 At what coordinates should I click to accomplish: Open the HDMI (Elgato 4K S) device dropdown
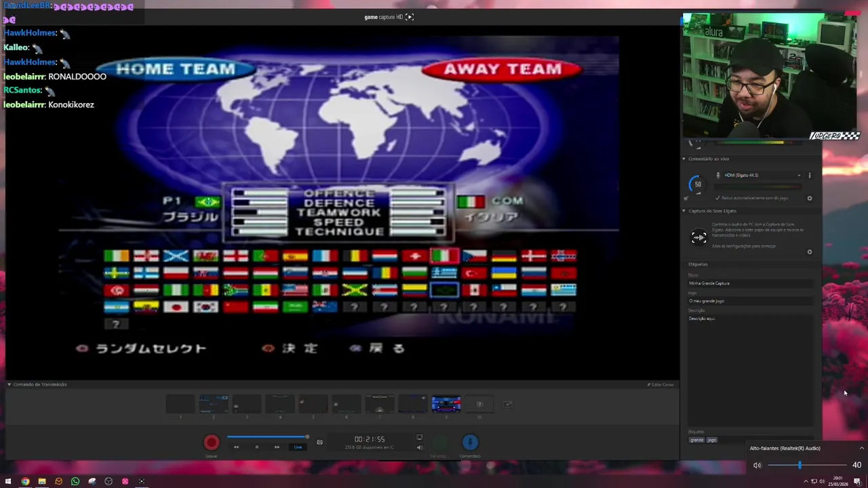coord(759,175)
